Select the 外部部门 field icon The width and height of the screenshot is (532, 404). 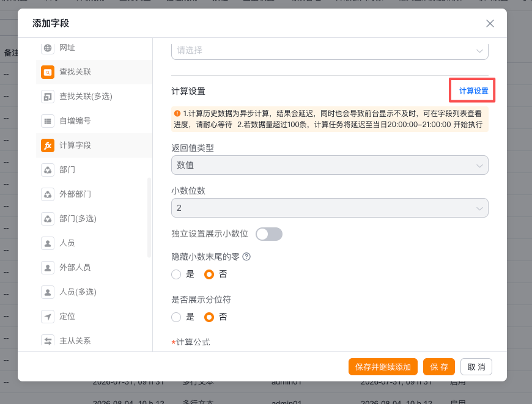pyautogui.click(x=48, y=194)
